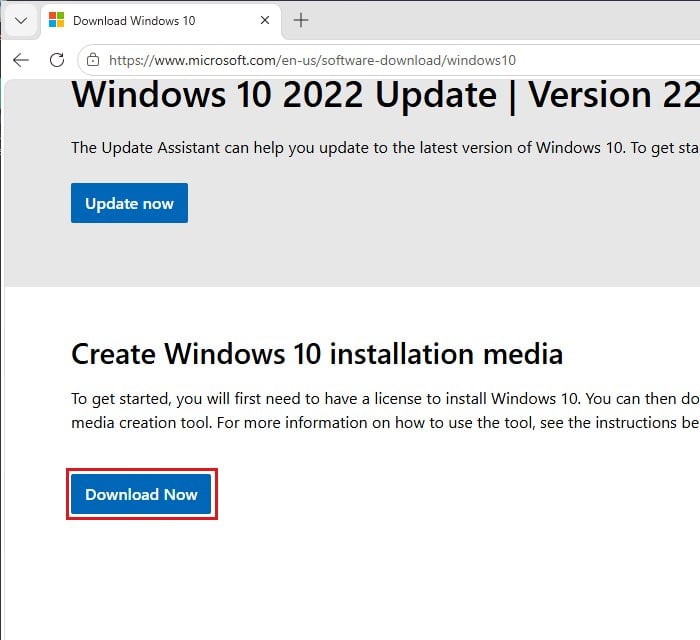Open a new tab with the plus icon
The height and width of the screenshot is (640, 700).
click(x=301, y=20)
